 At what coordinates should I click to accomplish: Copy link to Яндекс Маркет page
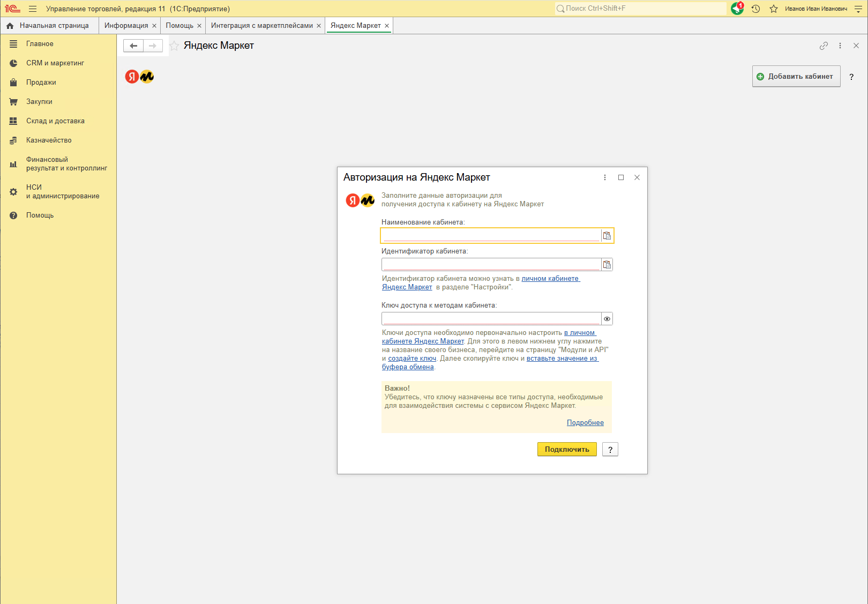tap(824, 46)
